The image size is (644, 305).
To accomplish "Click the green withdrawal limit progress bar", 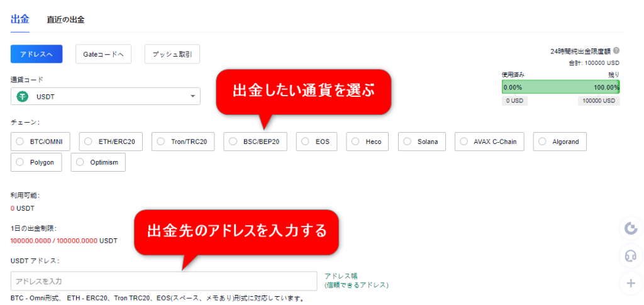I will 560,87.
